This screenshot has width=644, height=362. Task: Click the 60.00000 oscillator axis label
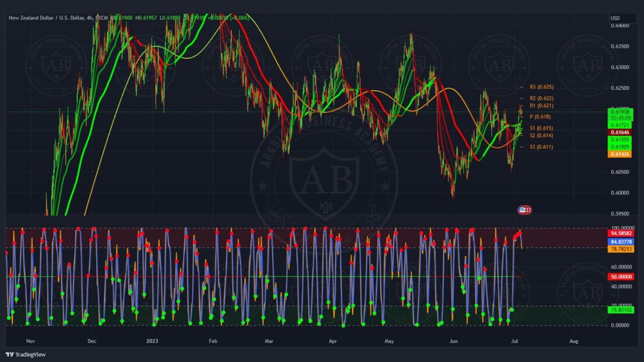(x=621, y=267)
